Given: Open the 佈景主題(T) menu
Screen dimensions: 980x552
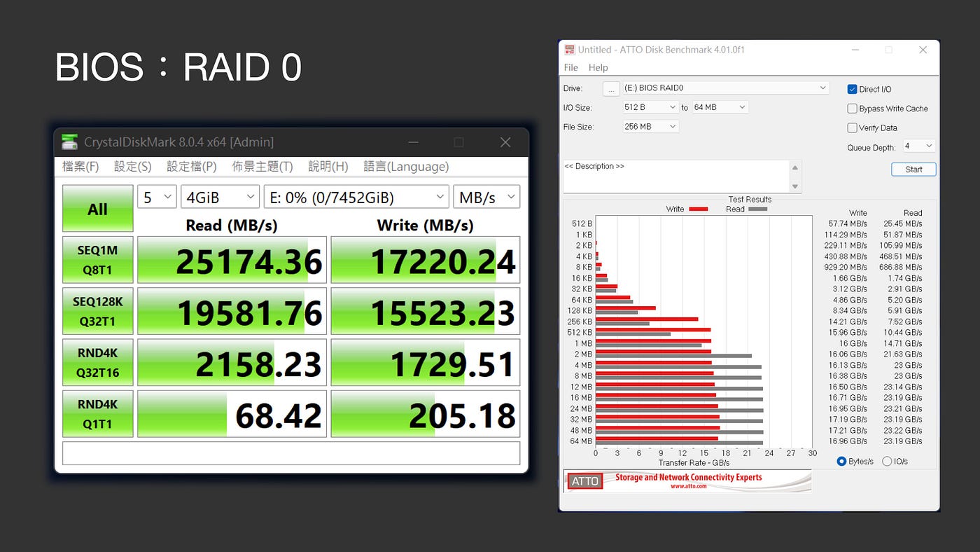Looking at the screenshot, I should [262, 167].
